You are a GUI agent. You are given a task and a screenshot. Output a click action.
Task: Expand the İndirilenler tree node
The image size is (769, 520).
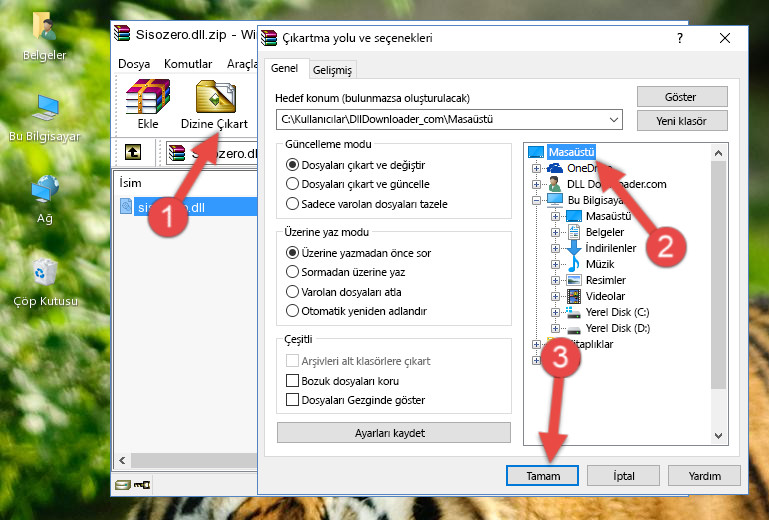tap(555, 248)
